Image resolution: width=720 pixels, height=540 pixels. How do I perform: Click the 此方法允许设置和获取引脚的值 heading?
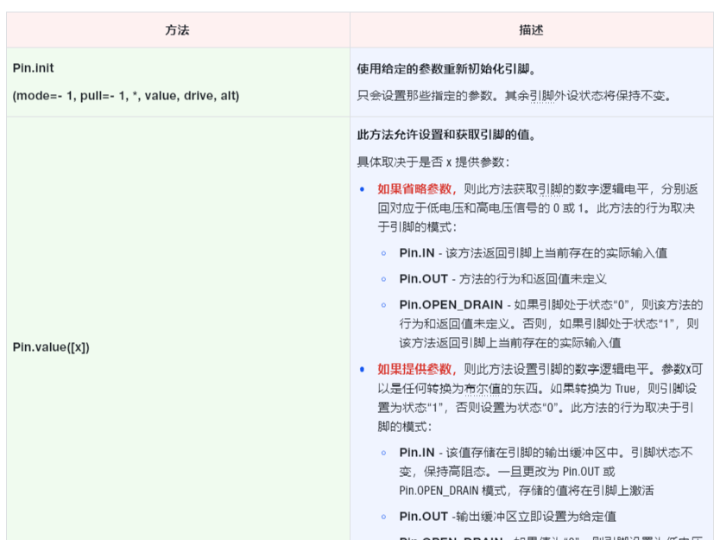coord(446,135)
